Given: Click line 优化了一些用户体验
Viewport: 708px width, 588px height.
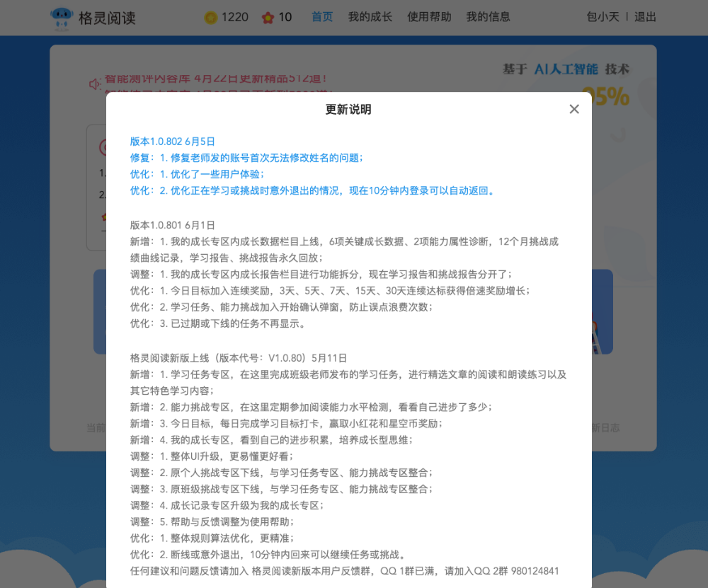Looking at the screenshot, I should tap(198, 174).
